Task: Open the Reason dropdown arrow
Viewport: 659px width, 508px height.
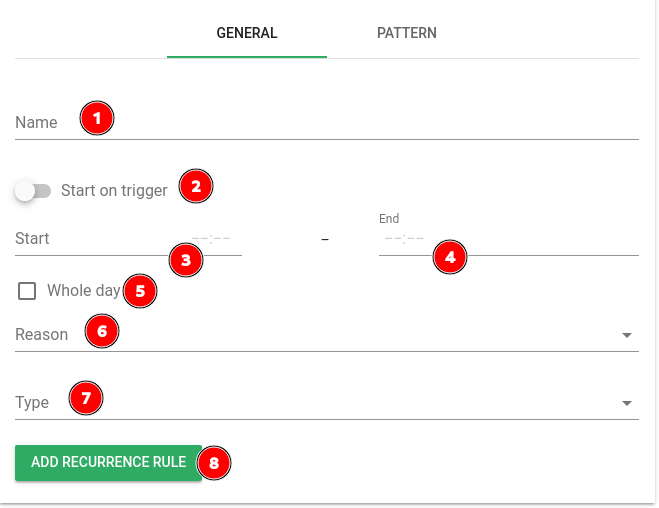Action: 627,335
